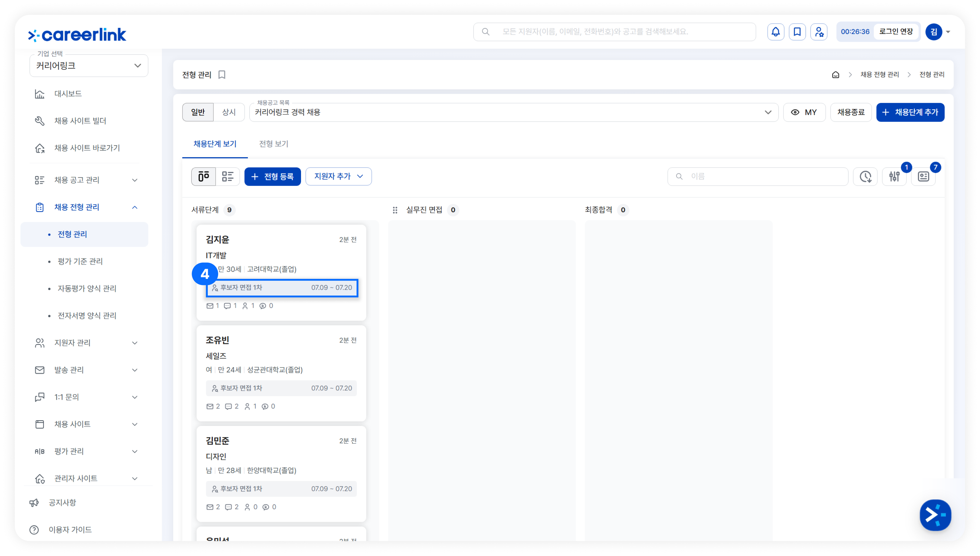Click the 이름 search field
The width and height of the screenshot is (980, 556).
758,177
